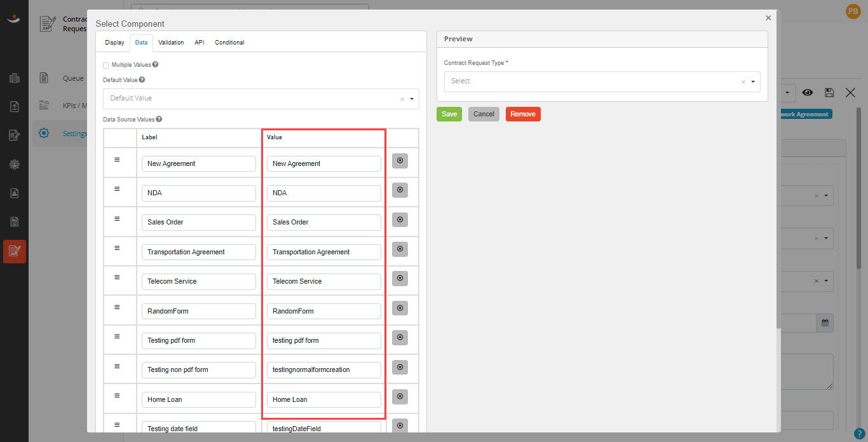Open the Validation tab
Screen dimensions: 868x442
tap(171, 43)
